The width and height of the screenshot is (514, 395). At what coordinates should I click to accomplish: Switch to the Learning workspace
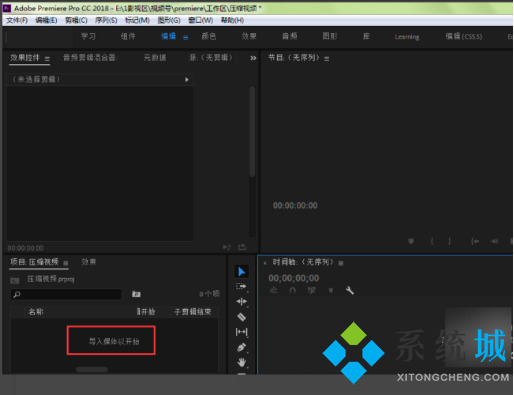(407, 37)
